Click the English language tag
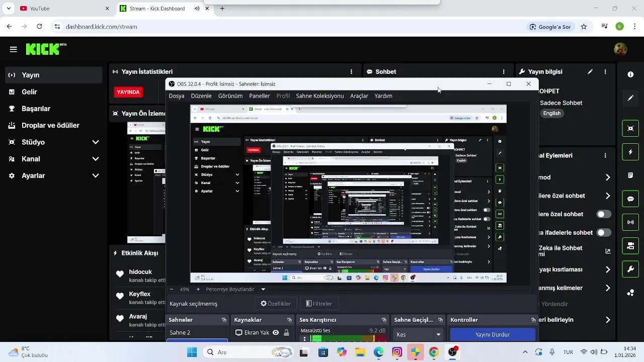The image size is (644, 362). tap(552, 113)
